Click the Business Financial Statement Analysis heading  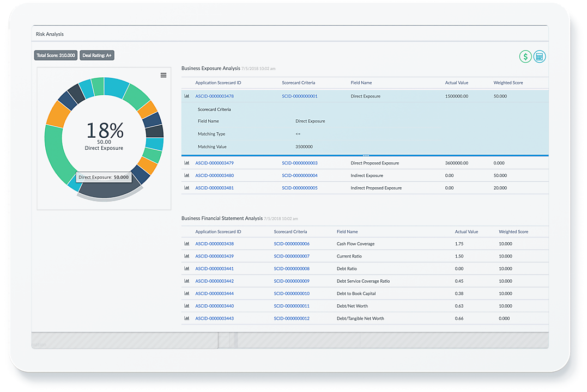pyautogui.click(x=222, y=218)
